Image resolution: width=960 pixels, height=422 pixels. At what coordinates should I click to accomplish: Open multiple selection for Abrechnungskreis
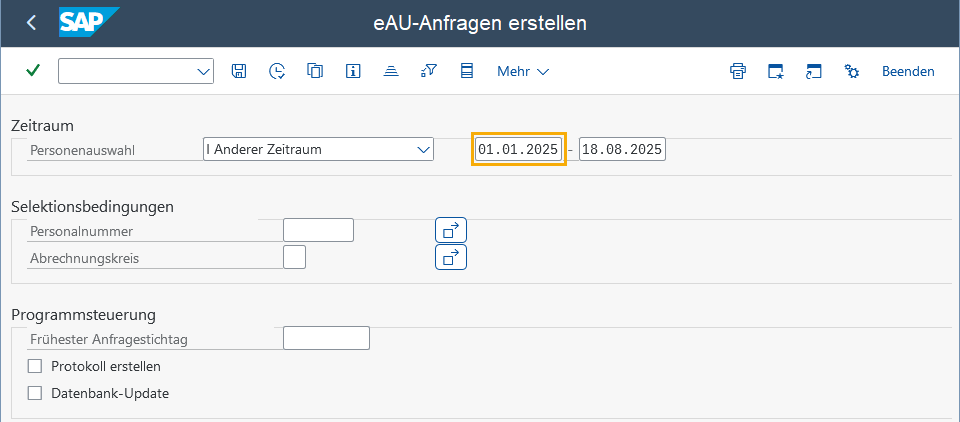point(451,257)
